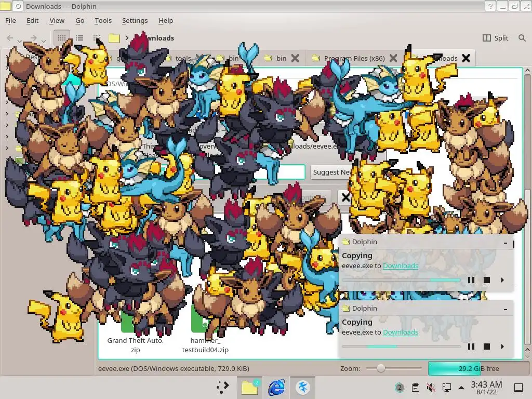Open the Tools menu
Viewport: 532px width, 399px height.
[x=103, y=21]
